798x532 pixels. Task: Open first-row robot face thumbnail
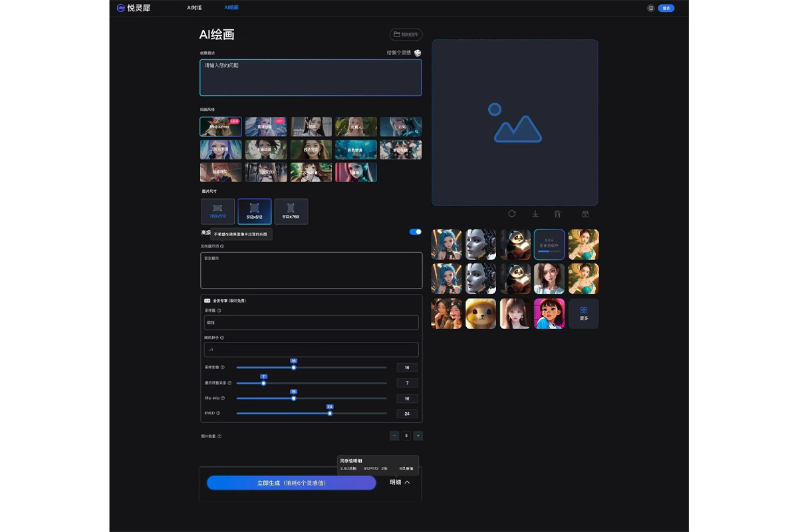pyautogui.click(x=481, y=244)
